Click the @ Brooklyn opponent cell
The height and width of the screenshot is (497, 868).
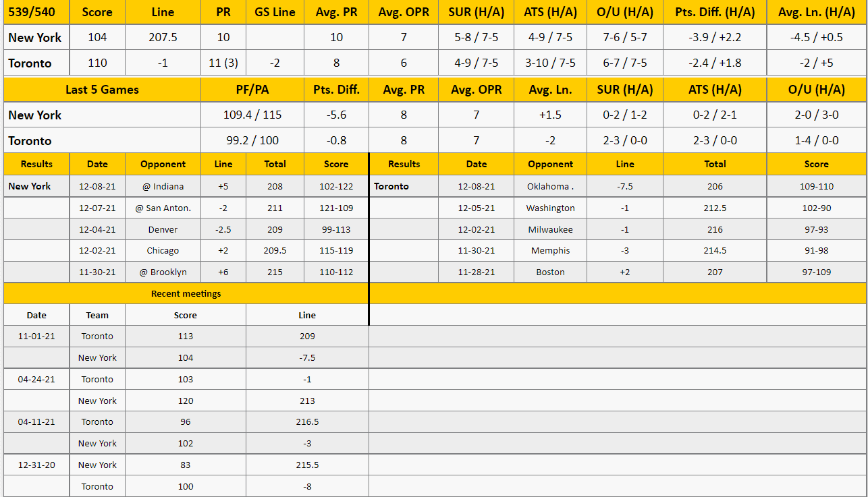(x=163, y=272)
